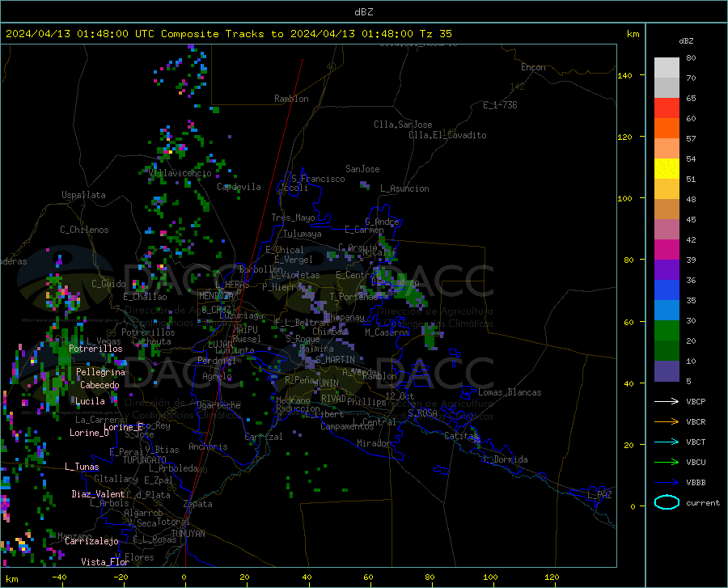Click the dBZ title at top
Viewport: 728px width, 588px height.
tap(363, 12)
